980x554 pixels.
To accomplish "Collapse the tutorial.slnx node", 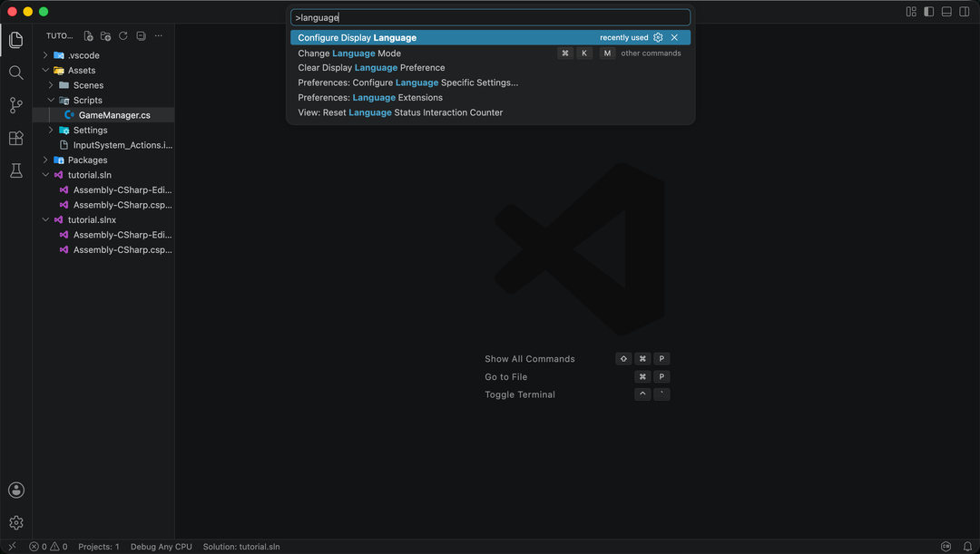I will (x=45, y=219).
